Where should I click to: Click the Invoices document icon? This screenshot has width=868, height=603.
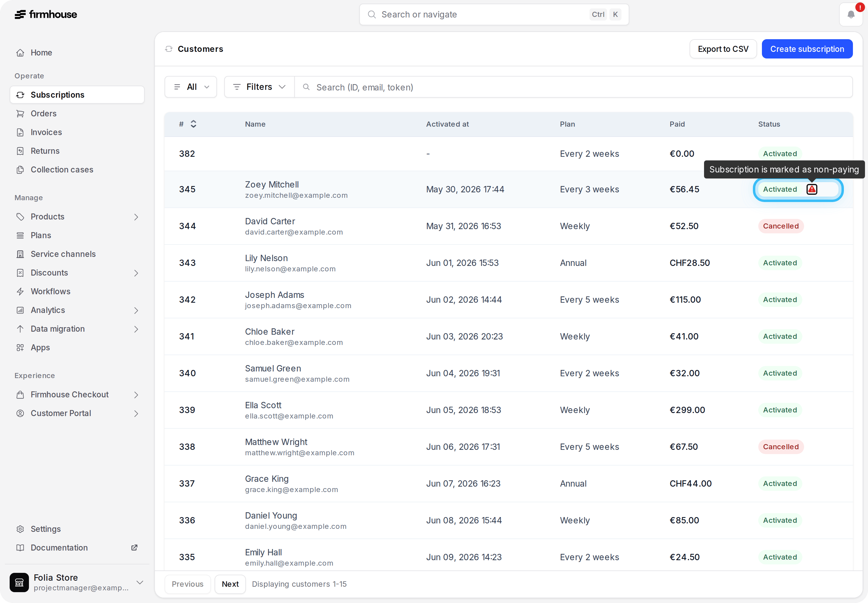tap(20, 132)
